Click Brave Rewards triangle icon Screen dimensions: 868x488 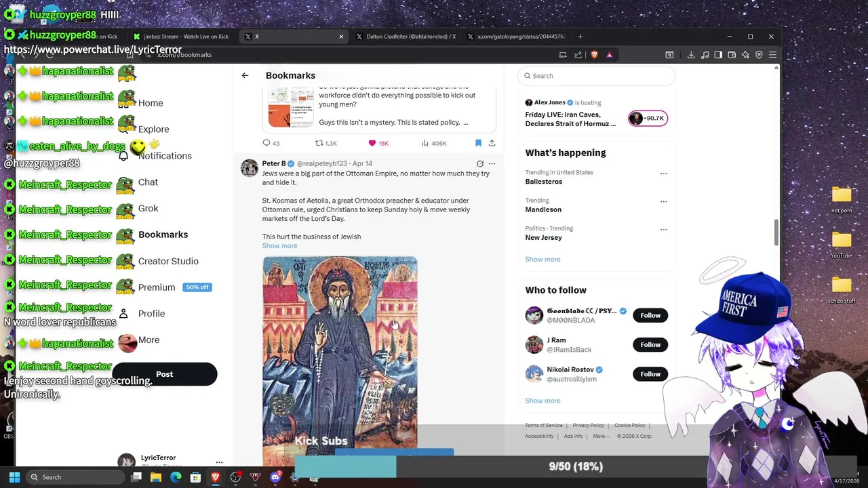(x=609, y=55)
